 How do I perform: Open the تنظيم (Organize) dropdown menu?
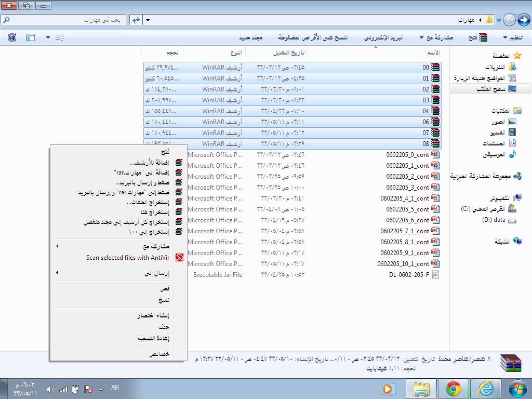513,37
